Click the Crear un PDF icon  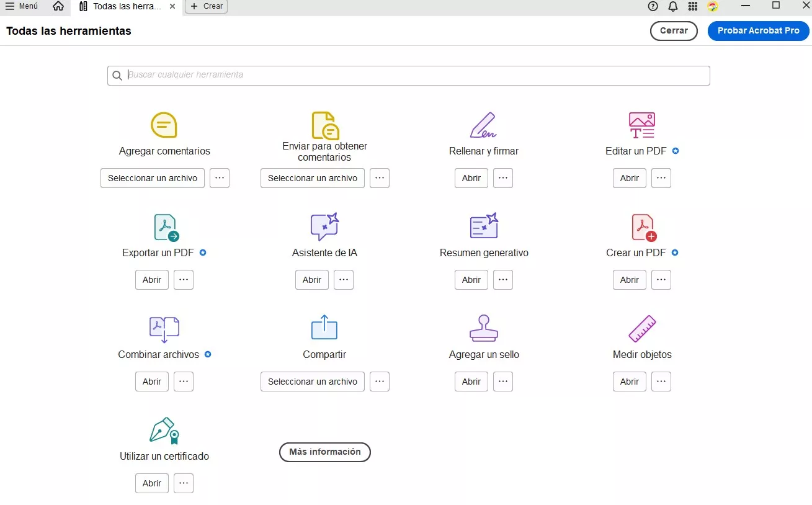pos(644,227)
